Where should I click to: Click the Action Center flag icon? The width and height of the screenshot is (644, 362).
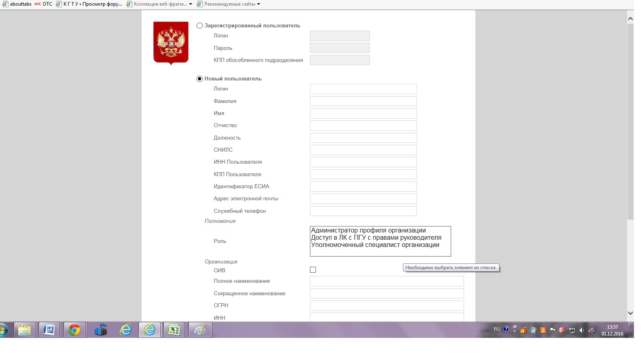[552, 330]
